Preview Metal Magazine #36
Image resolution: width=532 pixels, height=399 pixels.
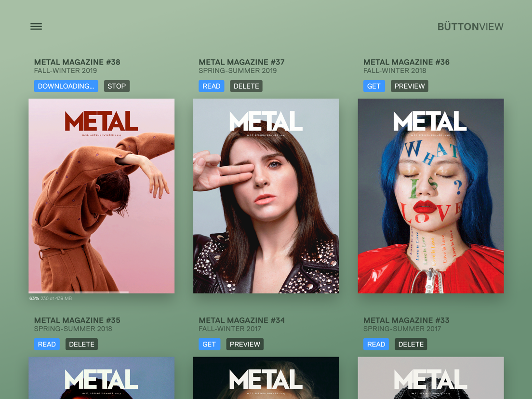coord(410,86)
